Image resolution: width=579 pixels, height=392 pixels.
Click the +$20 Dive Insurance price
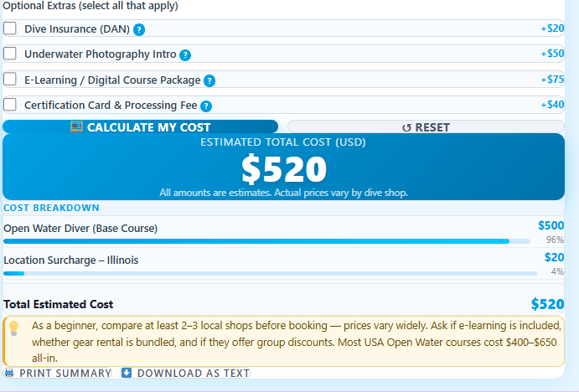(552, 28)
